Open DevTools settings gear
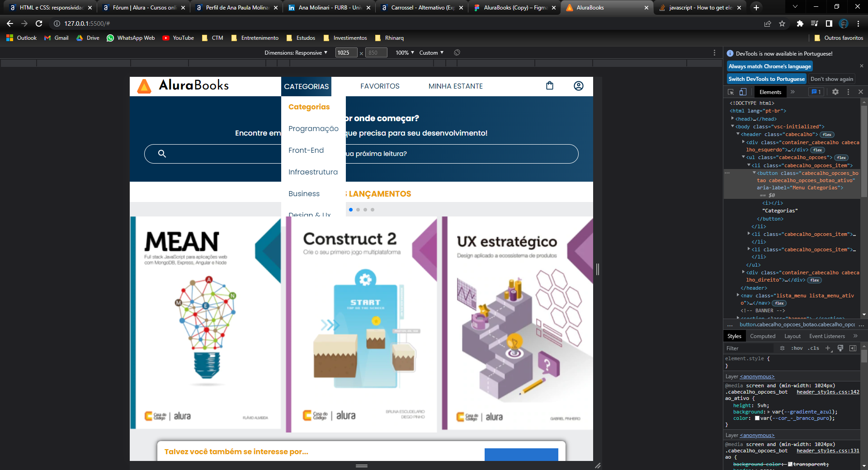The height and width of the screenshot is (470, 868). 835,92
